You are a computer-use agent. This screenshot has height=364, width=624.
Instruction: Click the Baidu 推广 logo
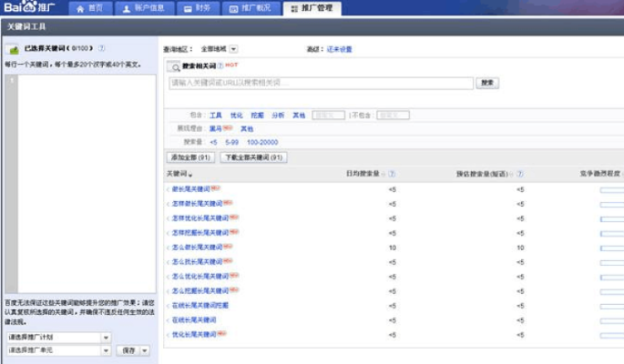click(x=30, y=6)
